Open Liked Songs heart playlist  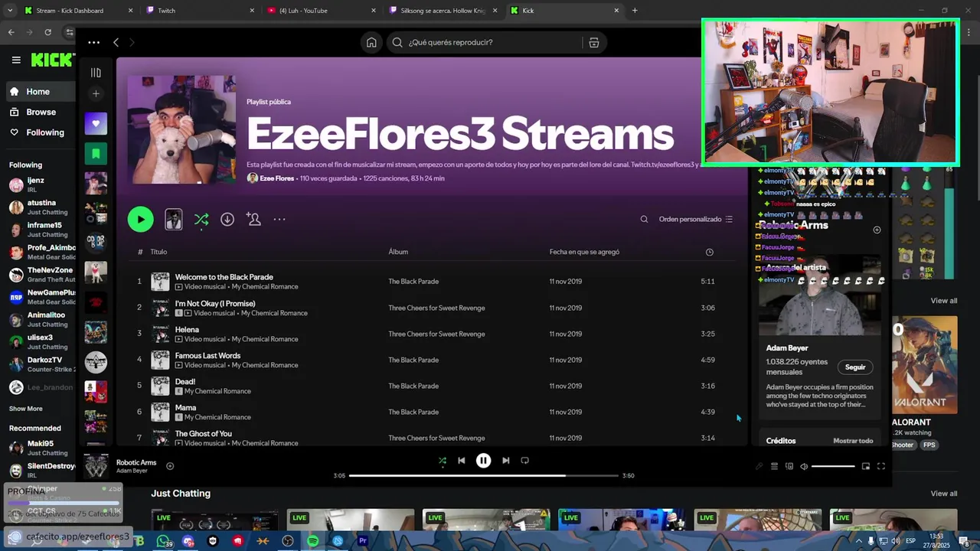[x=96, y=123]
